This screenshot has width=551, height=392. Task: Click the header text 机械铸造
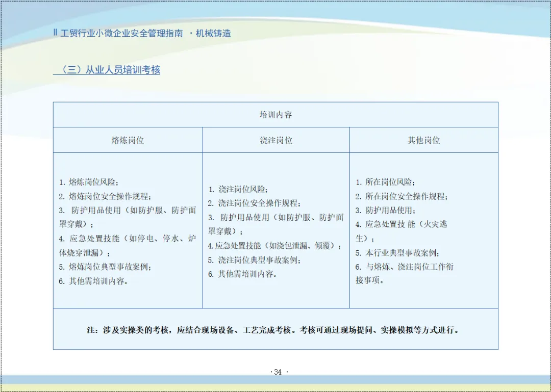coord(213,33)
